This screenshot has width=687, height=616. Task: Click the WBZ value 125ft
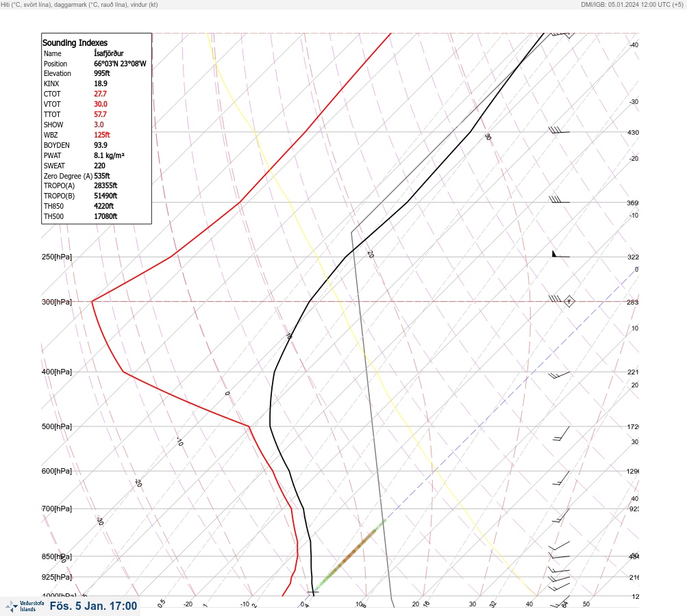click(x=102, y=135)
